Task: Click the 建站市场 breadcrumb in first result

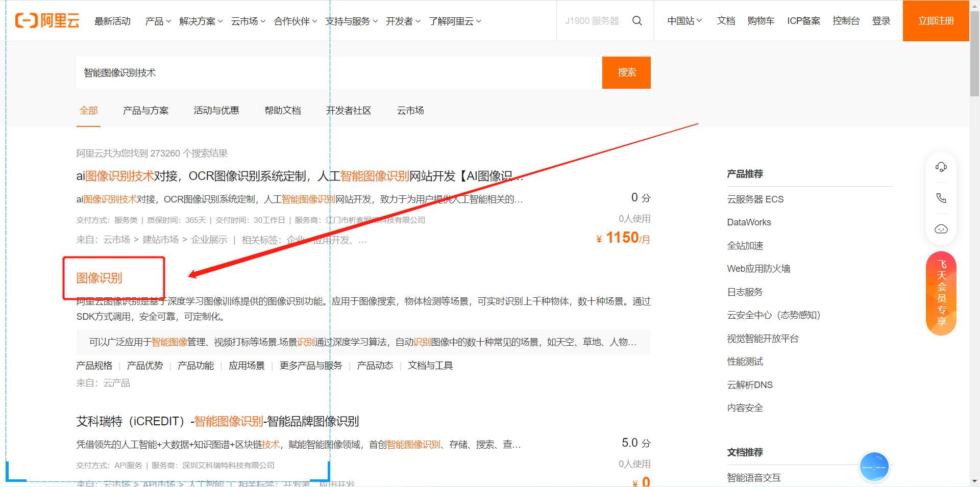Action: [160, 240]
